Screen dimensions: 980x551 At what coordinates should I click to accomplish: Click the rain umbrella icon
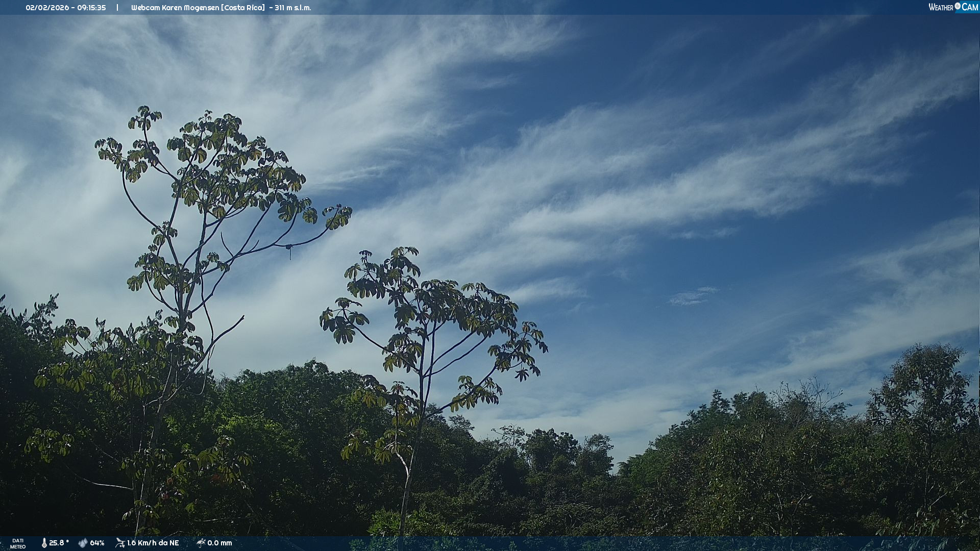click(201, 543)
